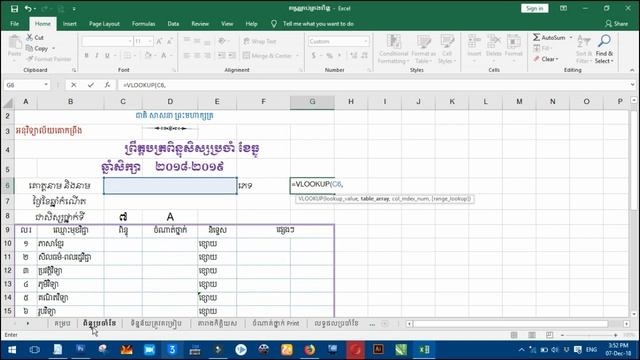Click Format cells icon

513,42
